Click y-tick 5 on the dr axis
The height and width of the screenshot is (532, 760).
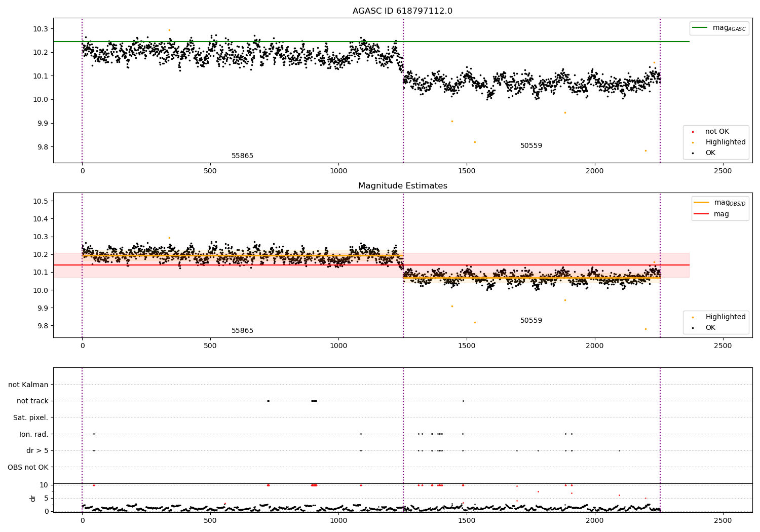click(x=46, y=498)
